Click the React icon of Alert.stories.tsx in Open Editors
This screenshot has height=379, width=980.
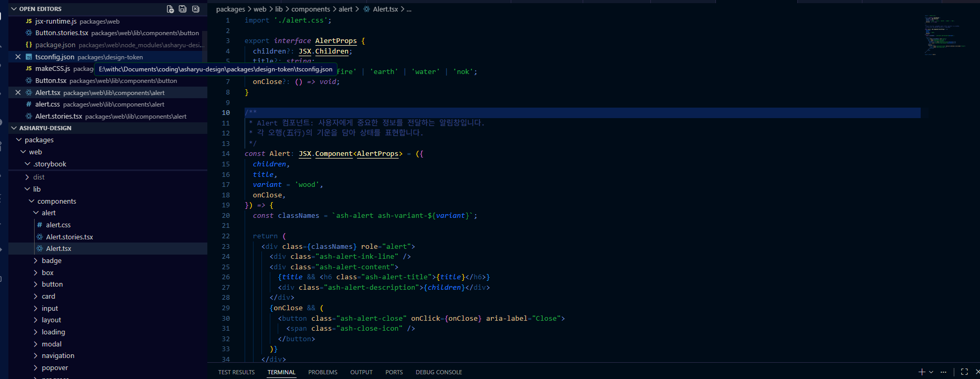[29, 116]
